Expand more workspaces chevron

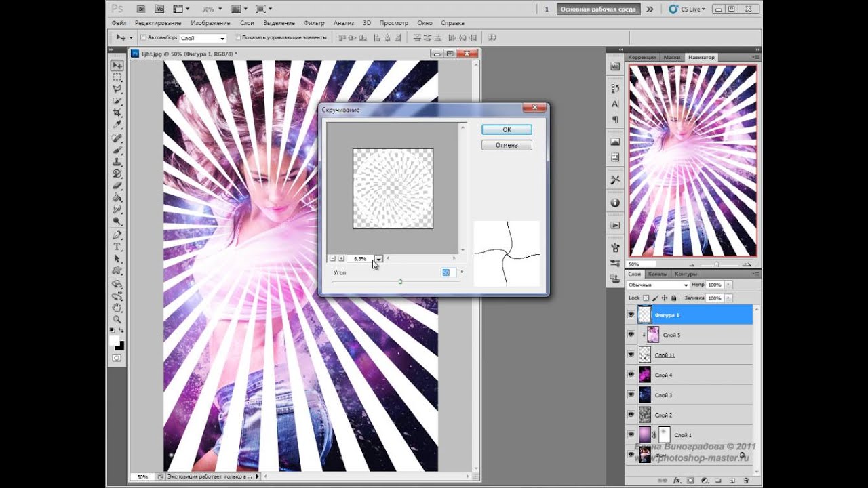650,9
